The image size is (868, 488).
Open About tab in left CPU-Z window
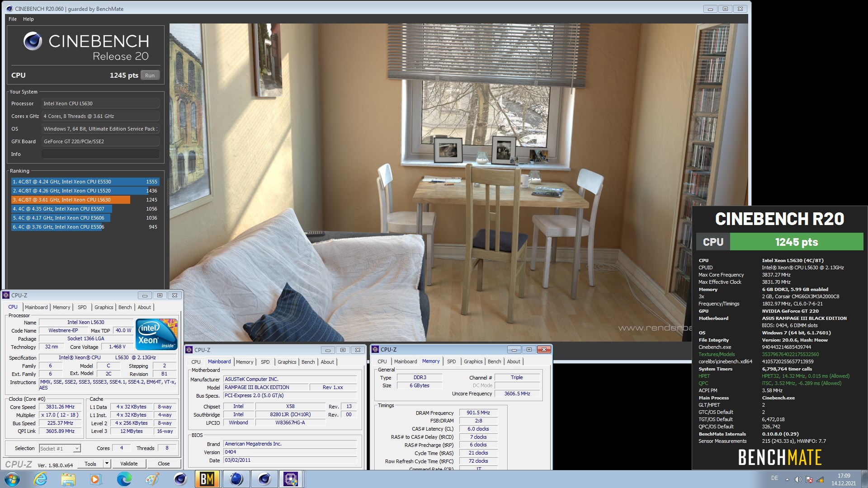[x=144, y=307]
